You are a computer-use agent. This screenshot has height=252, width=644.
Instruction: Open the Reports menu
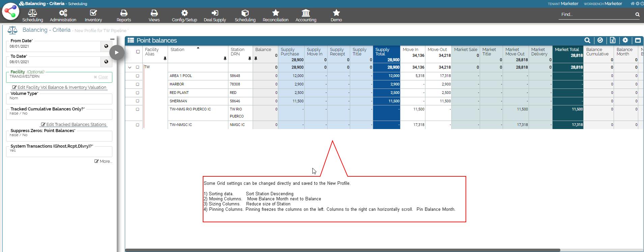pos(124,16)
